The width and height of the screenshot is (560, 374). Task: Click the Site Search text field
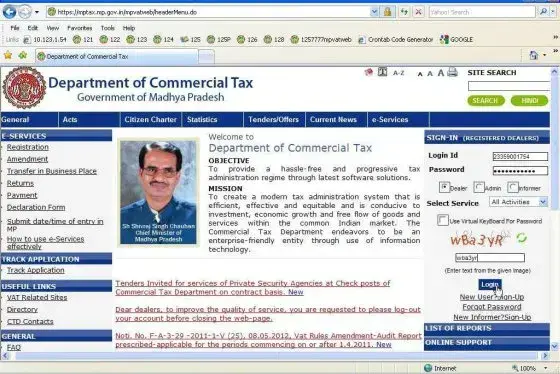pos(509,86)
